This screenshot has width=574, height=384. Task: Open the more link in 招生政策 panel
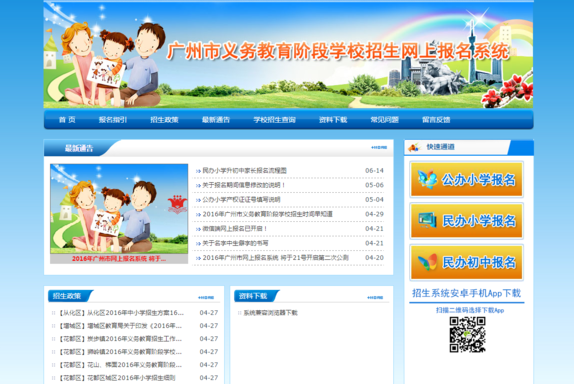[206, 297]
